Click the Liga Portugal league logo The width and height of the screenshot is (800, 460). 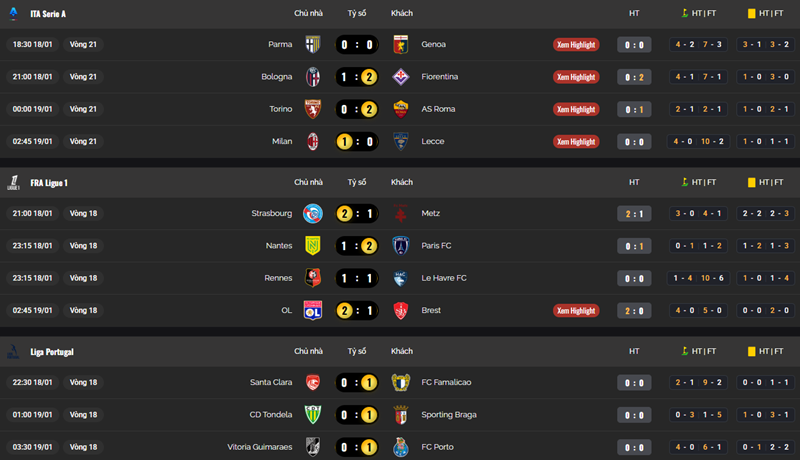point(13,351)
